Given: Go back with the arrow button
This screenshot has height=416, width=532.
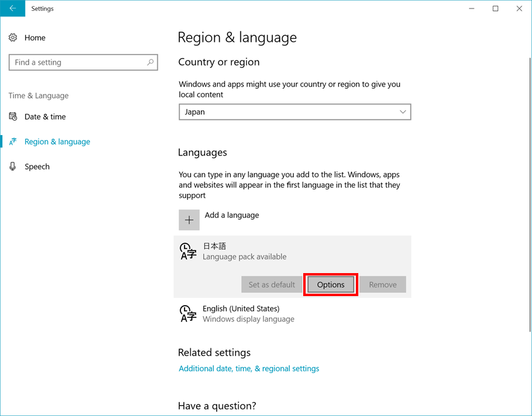Looking at the screenshot, I should click(x=13, y=8).
